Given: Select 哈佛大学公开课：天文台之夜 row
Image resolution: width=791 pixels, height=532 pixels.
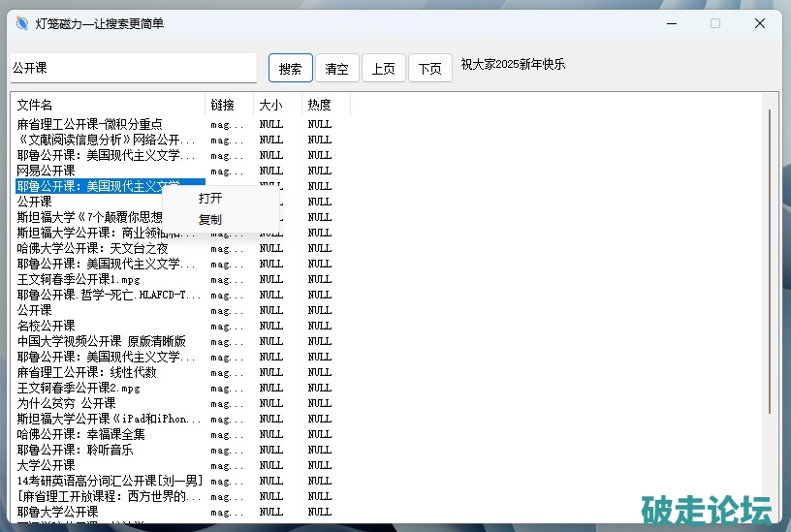Looking at the screenshot, I should (92, 248).
